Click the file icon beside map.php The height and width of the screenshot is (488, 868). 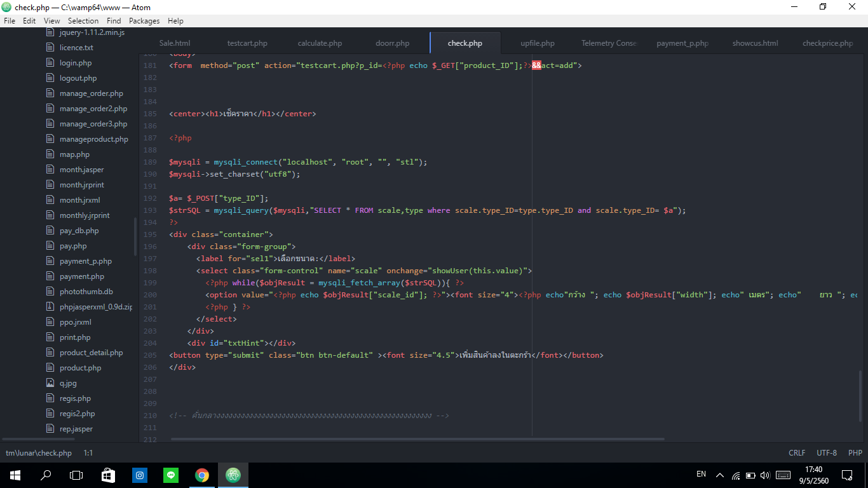point(50,154)
